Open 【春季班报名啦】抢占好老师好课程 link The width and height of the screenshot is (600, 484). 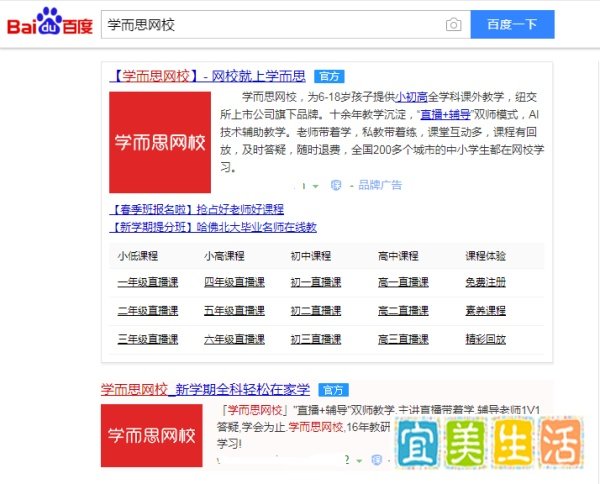pyautogui.click(x=197, y=209)
